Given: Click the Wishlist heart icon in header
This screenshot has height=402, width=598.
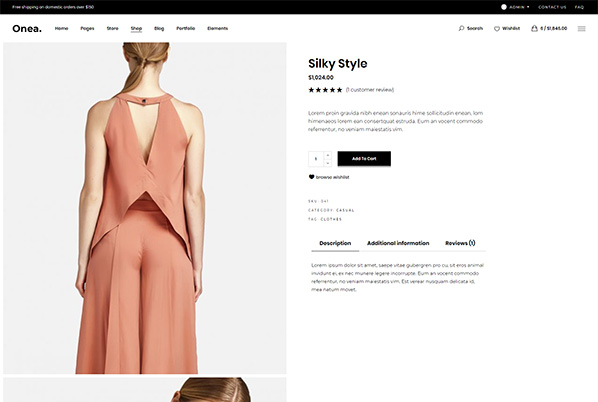Looking at the screenshot, I should click(x=497, y=29).
